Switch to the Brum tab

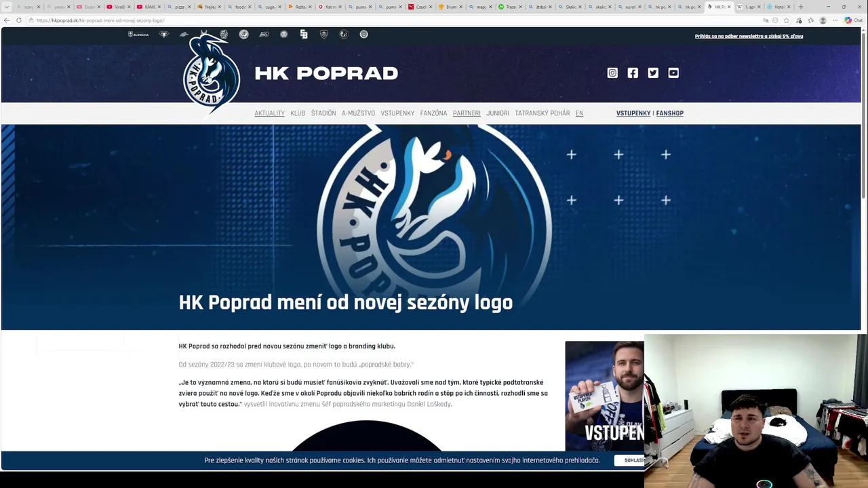(450, 7)
